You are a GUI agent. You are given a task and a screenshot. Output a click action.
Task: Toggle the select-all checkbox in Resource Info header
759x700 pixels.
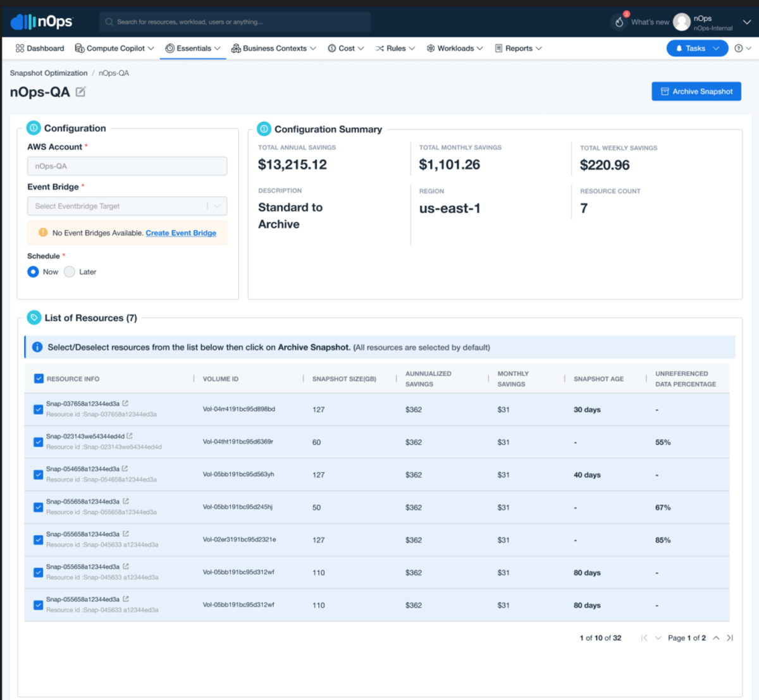click(39, 378)
